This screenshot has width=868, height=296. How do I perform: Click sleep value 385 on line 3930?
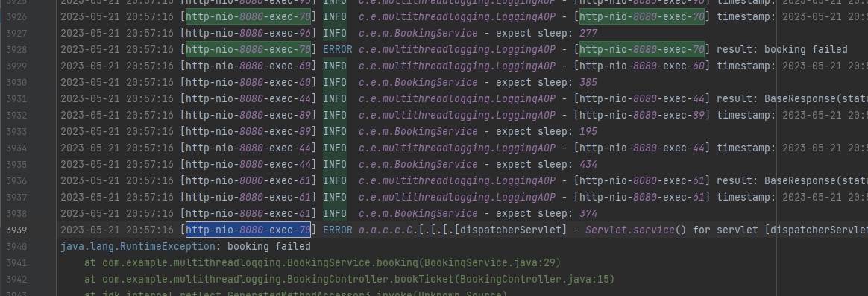pyautogui.click(x=588, y=83)
